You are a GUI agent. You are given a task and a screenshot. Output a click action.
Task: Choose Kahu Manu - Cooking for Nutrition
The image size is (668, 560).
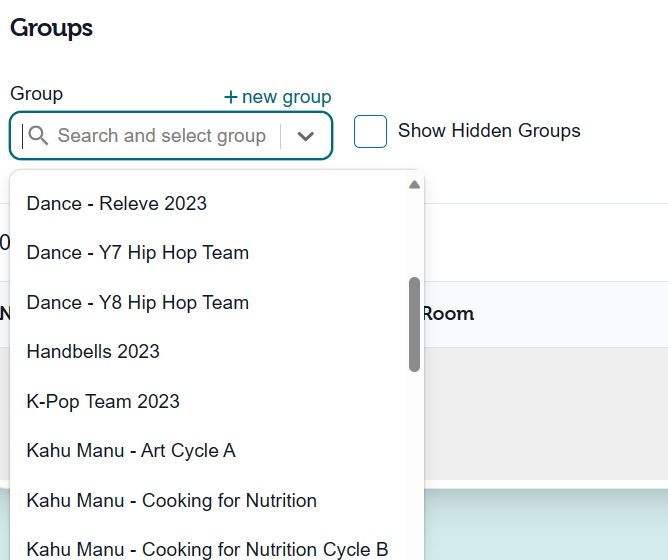tap(207, 500)
